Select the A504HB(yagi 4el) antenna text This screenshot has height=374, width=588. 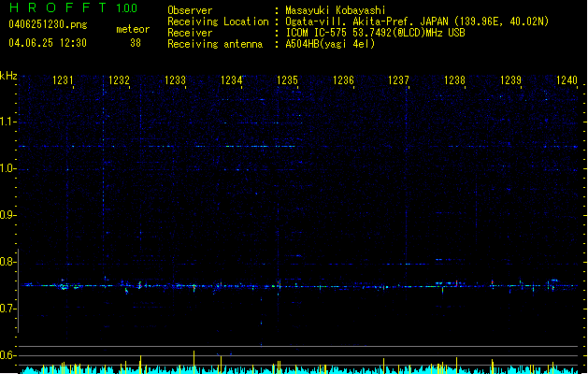(330, 44)
